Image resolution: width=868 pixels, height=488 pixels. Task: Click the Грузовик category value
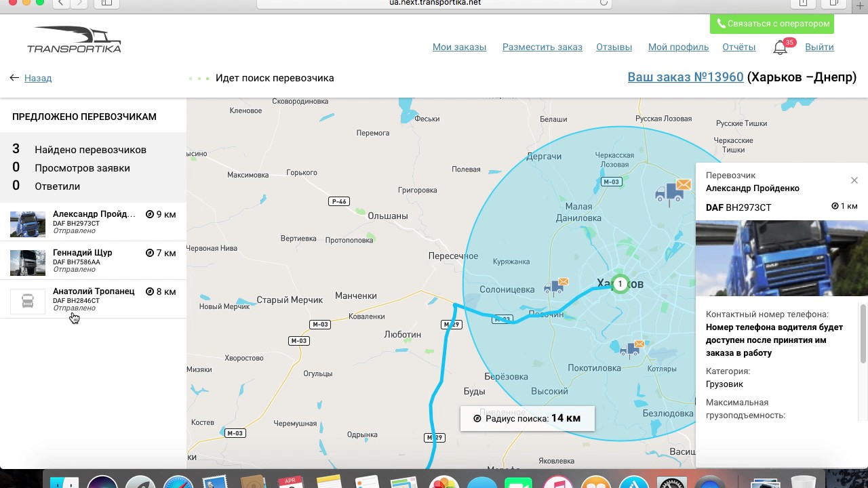(x=725, y=384)
